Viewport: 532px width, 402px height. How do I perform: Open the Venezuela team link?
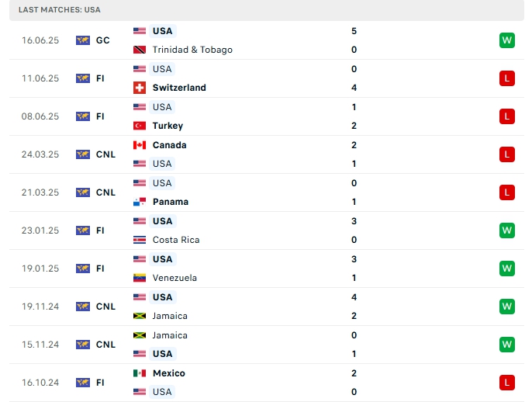[x=174, y=278]
